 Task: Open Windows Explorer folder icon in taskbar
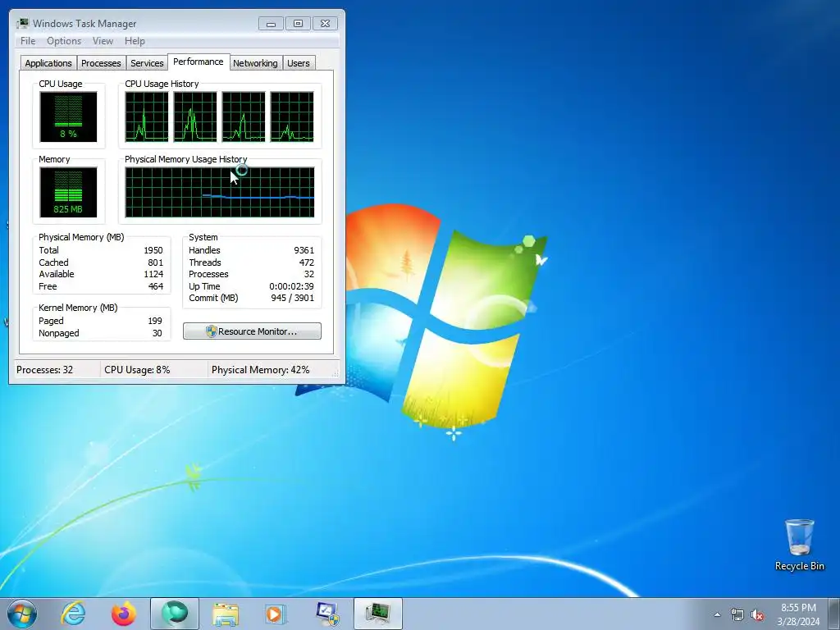(x=226, y=614)
